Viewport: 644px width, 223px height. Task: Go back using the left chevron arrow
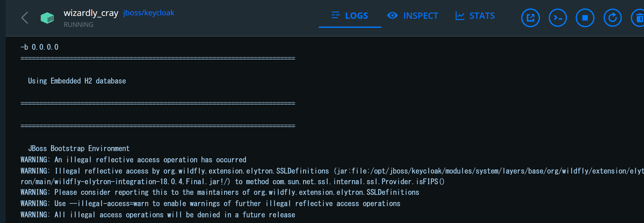pyautogui.click(x=25, y=18)
